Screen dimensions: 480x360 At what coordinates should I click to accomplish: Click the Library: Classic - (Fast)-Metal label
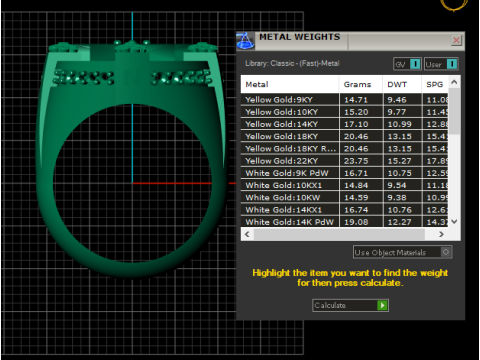coord(292,63)
